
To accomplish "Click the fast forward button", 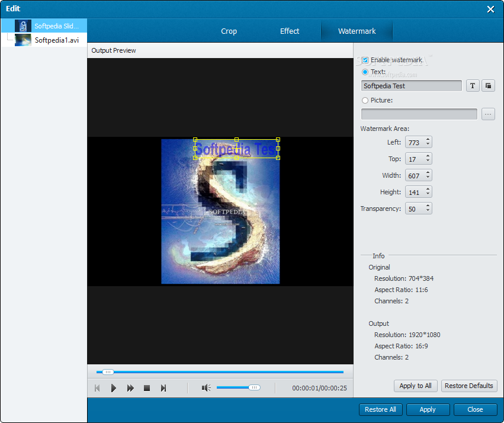I will pos(130,388).
